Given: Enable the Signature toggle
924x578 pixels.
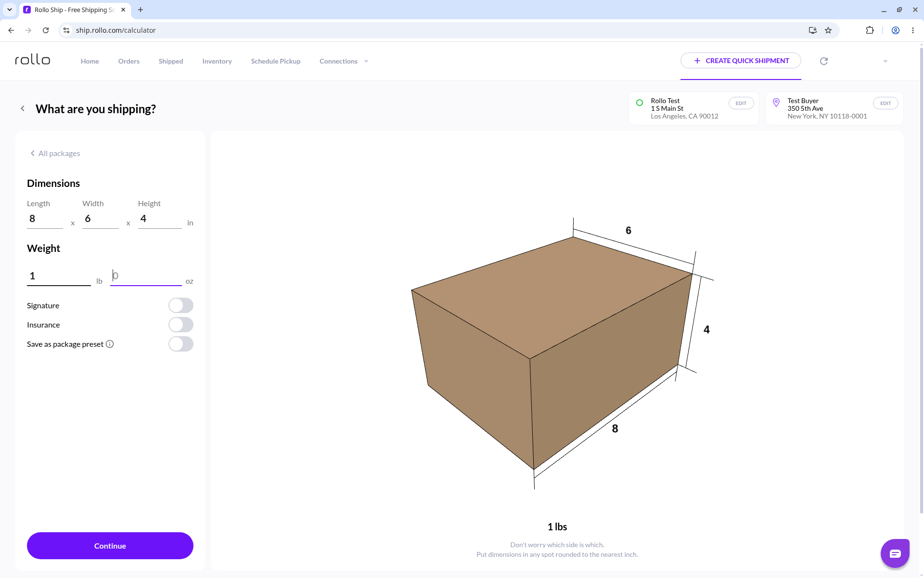Looking at the screenshot, I should [181, 305].
